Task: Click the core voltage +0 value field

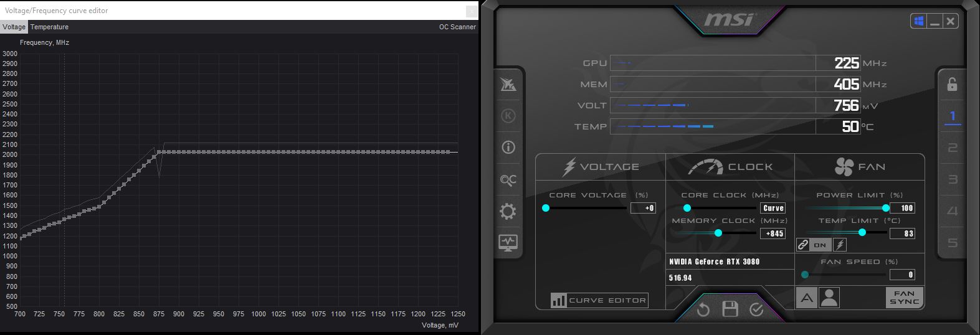Action: tap(643, 208)
